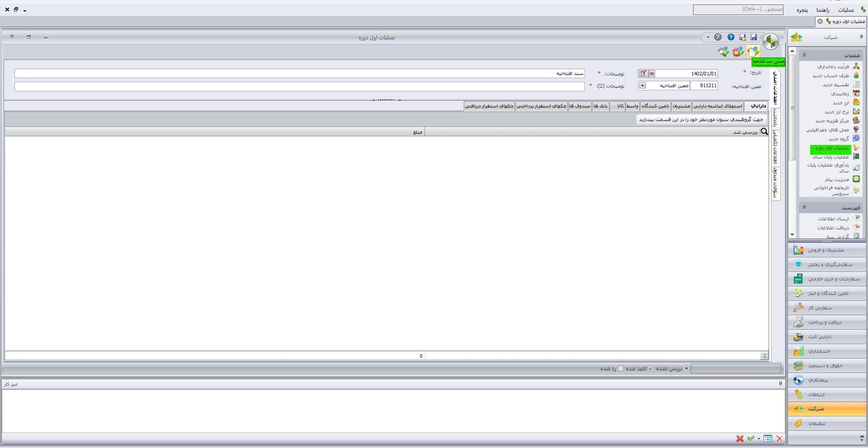Switch to استهلاک انباشته دارایی tab

pyautogui.click(x=718, y=106)
